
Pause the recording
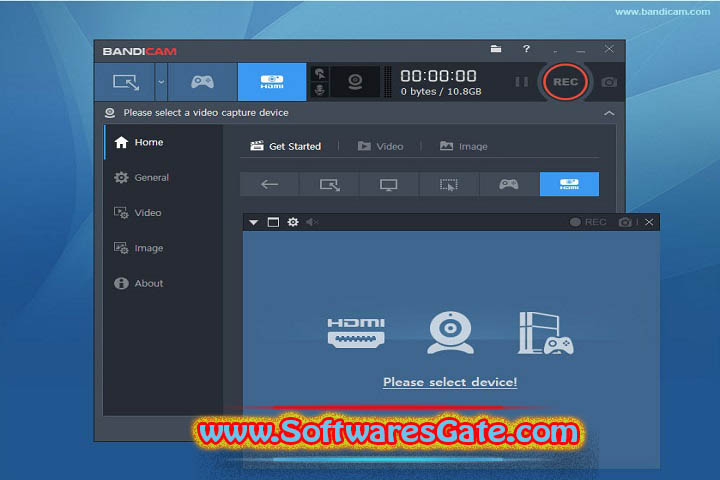(x=521, y=82)
